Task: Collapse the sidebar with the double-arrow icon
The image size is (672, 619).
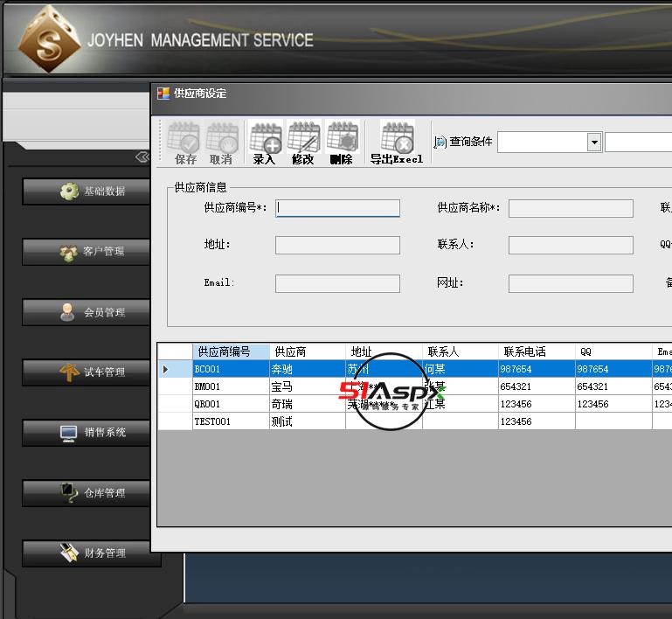Action: pyautogui.click(x=143, y=157)
